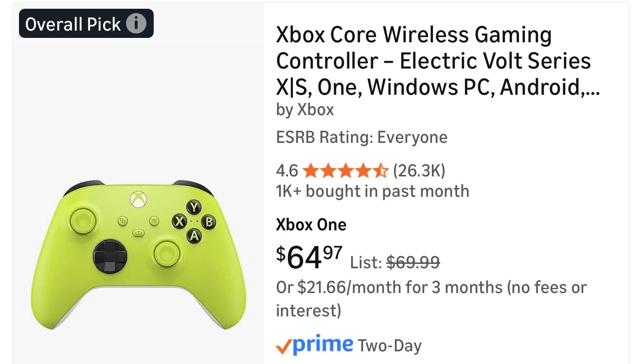Click the orange Prime checkmark icon
The width and height of the screenshot is (642, 364).
click(x=284, y=346)
